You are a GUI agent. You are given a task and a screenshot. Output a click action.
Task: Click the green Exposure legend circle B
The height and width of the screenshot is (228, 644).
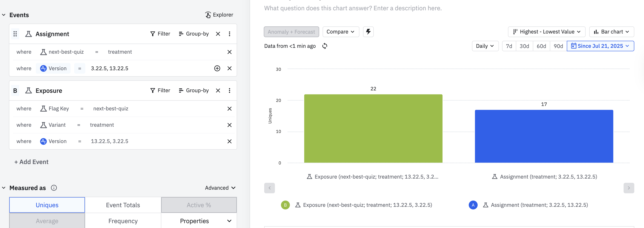point(285,205)
